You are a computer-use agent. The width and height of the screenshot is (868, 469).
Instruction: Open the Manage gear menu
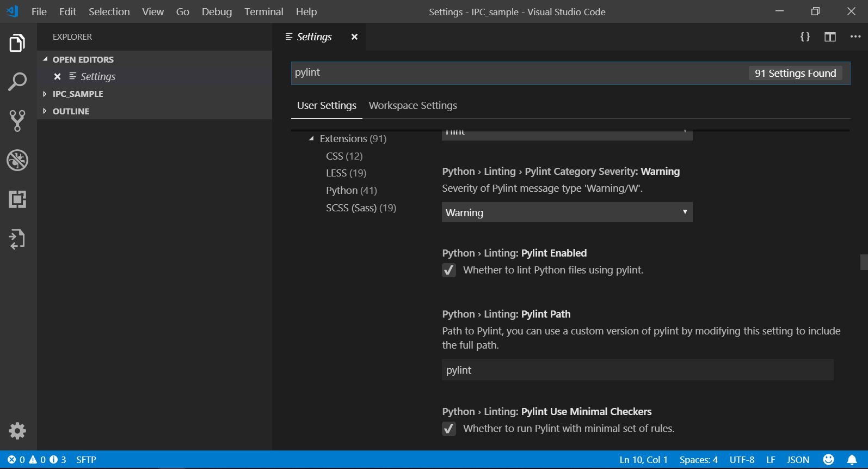click(x=17, y=431)
